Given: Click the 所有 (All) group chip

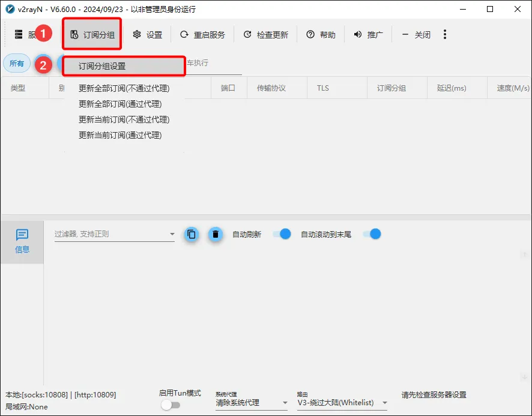Looking at the screenshot, I should tap(17, 64).
